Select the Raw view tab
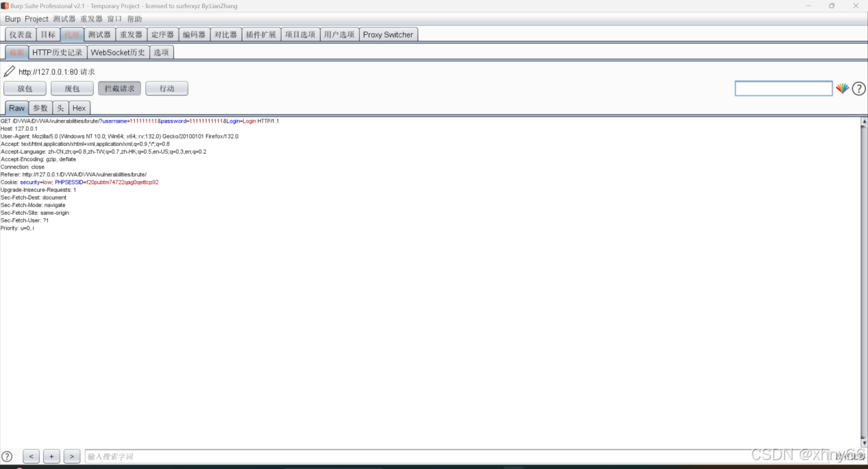The width and height of the screenshot is (868, 469). [x=16, y=108]
